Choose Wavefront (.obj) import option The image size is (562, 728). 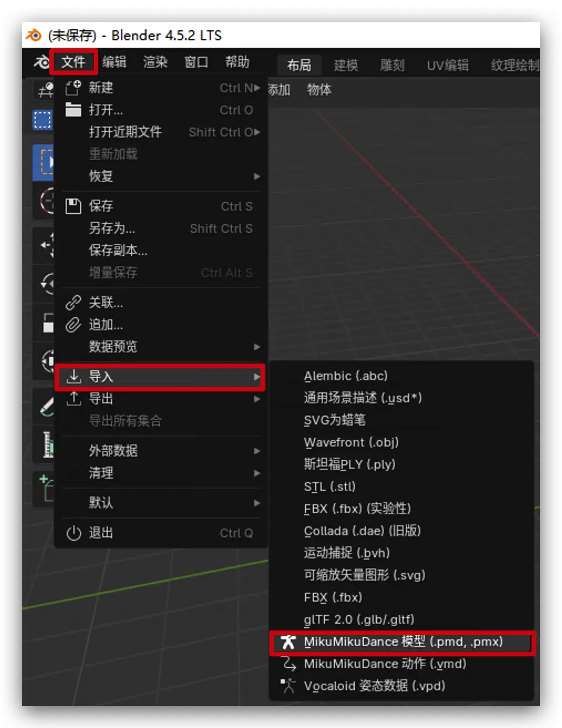[351, 442]
